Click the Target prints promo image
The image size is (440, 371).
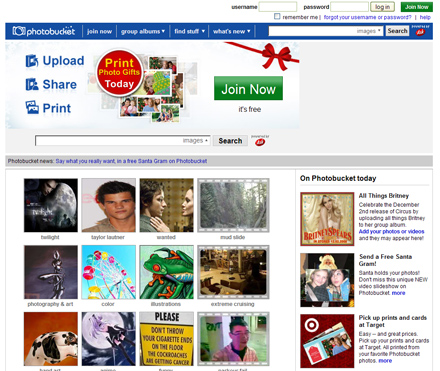click(327, 341)
